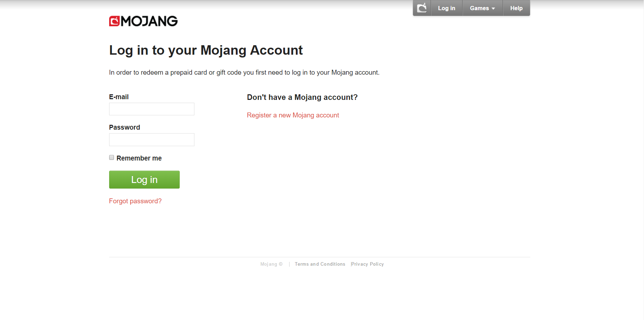Click the "Log in to your Mojang Account" heading
The image size is (644, 320).
point(206,50)
